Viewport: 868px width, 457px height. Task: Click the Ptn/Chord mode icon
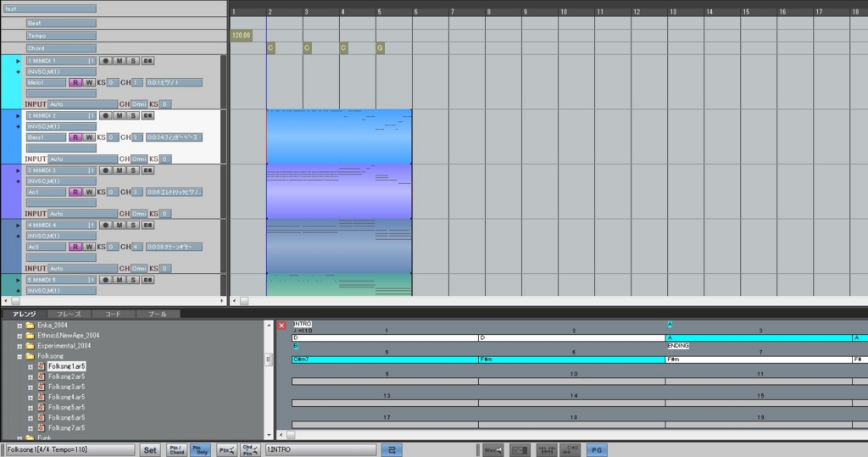pos(176,449)
